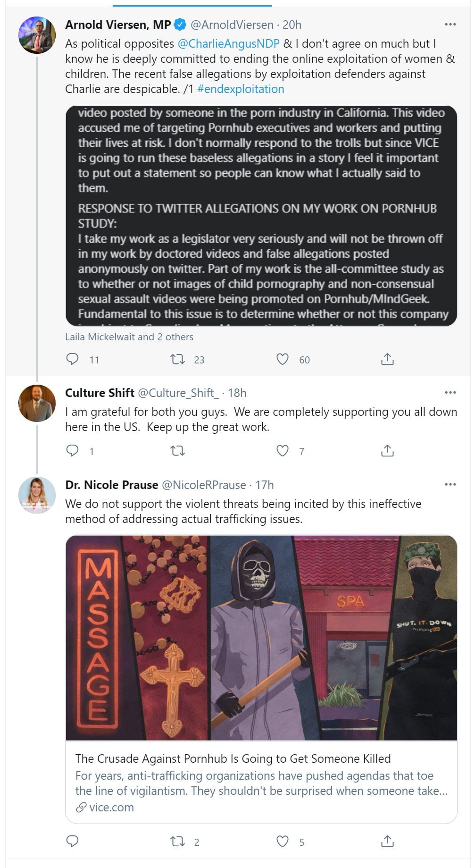Screen dimensions: 475x868
Task: Like Dr. Nicole Prause's tweet
Action: coord(282,841)
